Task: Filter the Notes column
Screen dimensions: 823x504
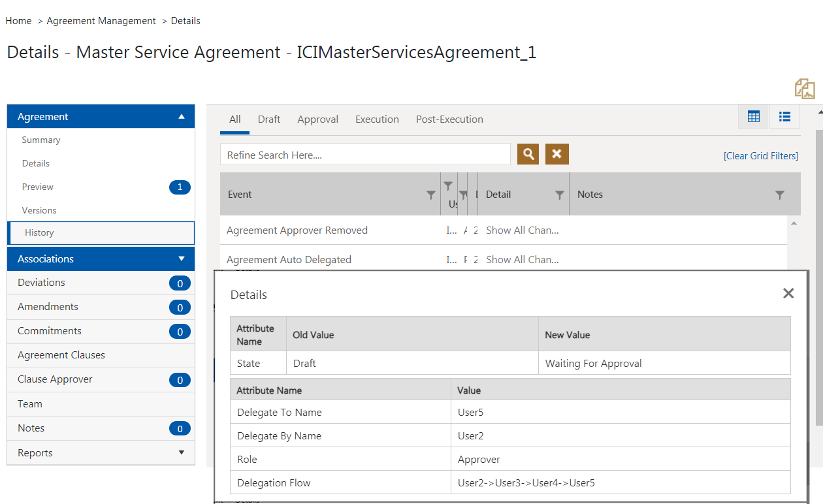Action: click(x=779, y=195)
